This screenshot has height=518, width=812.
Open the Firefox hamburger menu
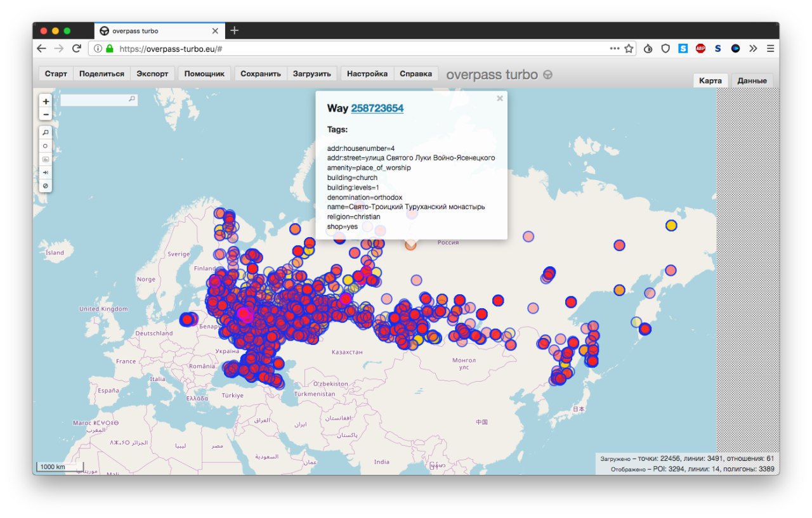tap(770, 48)
